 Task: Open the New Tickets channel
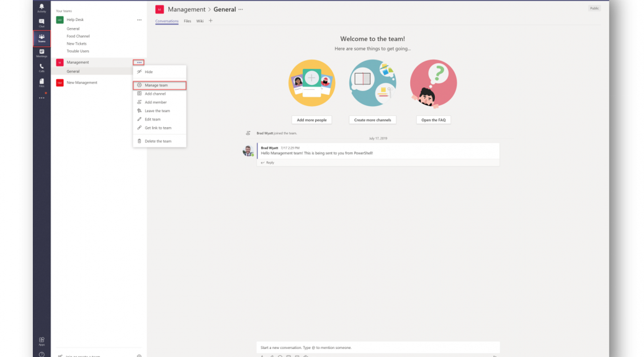point(76,43)
